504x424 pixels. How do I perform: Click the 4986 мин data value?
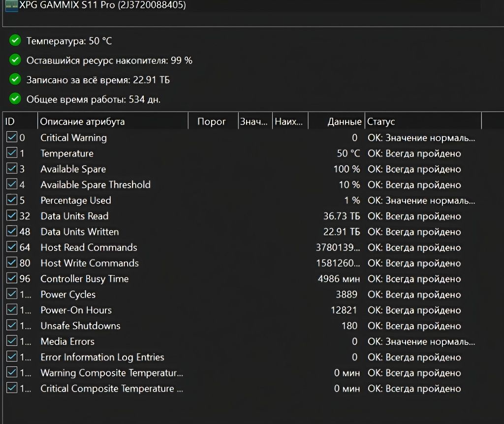coord(339,278)
